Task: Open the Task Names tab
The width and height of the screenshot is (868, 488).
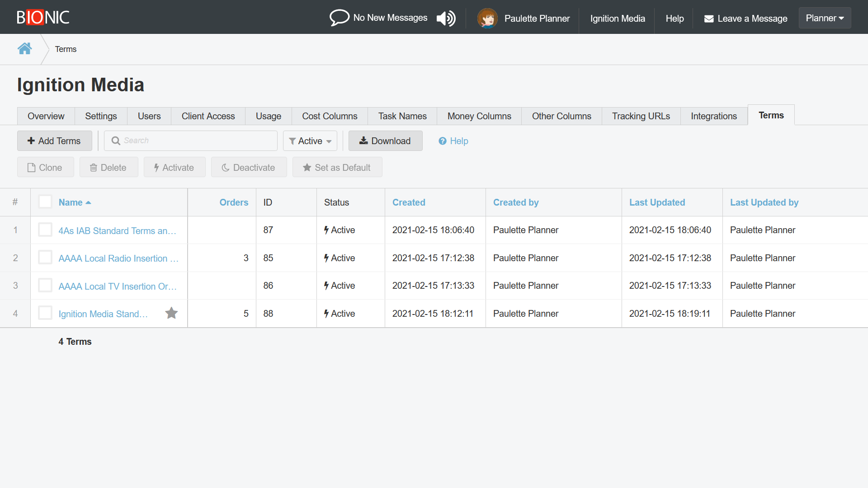Action: click(x=402, y=116)
